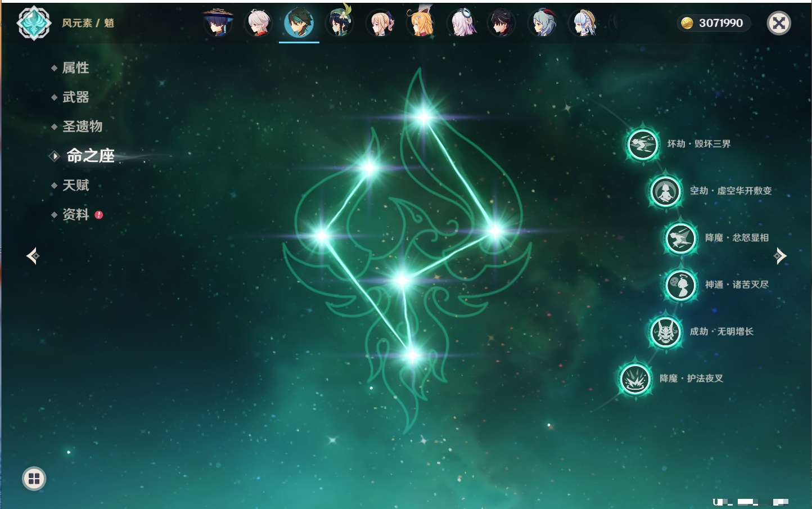Go to next character with right arrow
Image resolution: width=812 pixels, height=509 pixels.
coord(780,256)
